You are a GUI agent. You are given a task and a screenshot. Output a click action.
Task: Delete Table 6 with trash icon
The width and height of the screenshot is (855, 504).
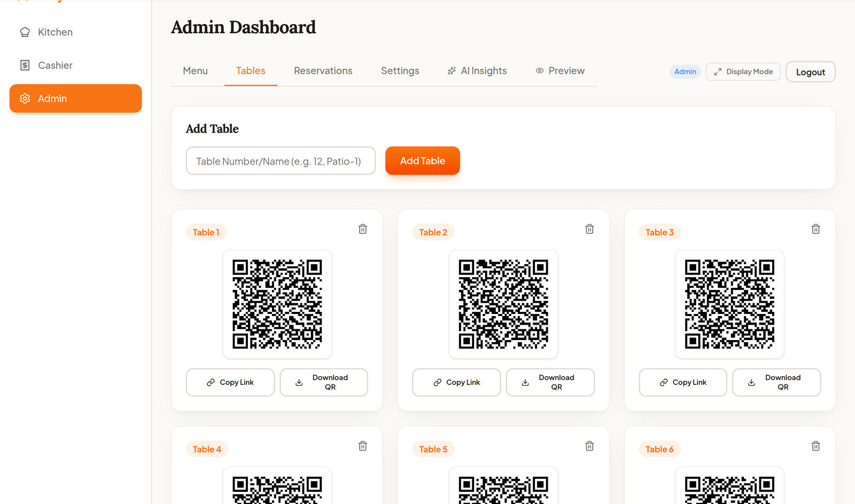pyautogui.click(x=815, y=446)
